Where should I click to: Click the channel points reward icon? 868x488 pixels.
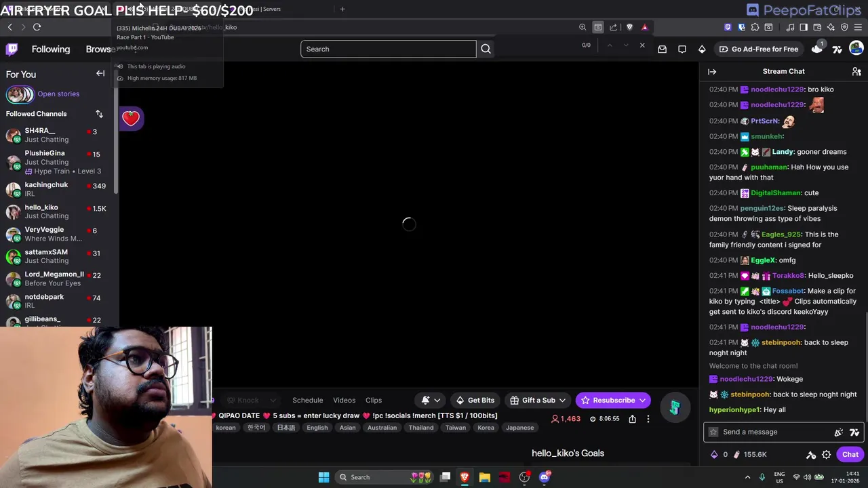pyautogui.click(x=736, y=455)
